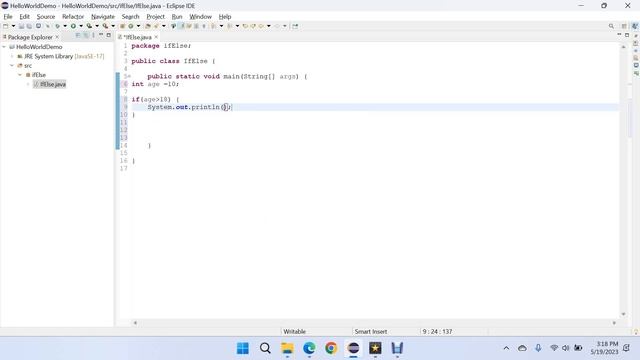Open the Source menu
The image size is (640, 360).
46,17
